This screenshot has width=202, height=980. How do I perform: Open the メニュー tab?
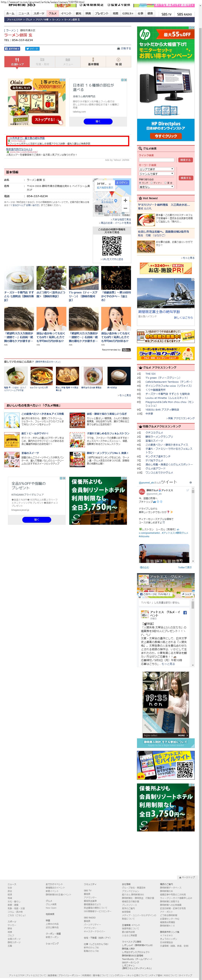pyautogui.click(x=68, y=62)
